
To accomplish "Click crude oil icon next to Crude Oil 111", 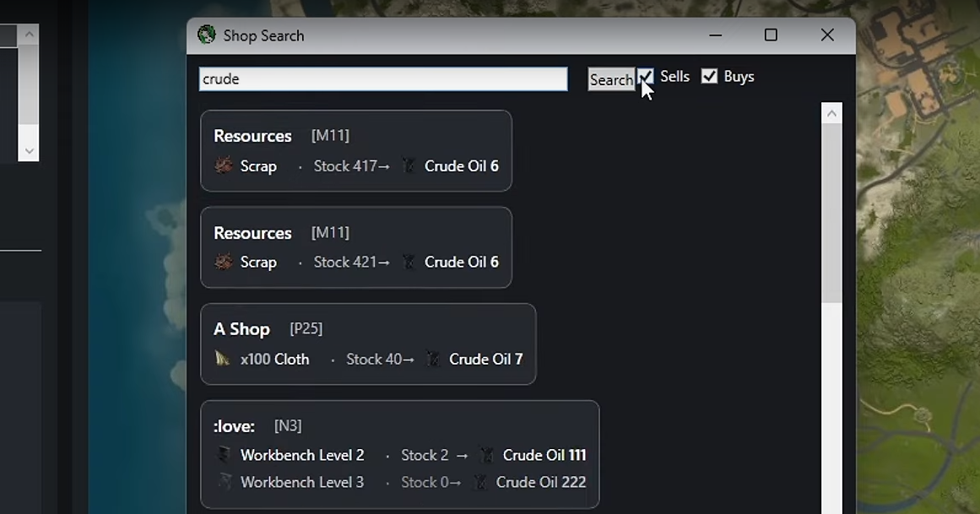I will pyautogui.click(x=487, y=455).
